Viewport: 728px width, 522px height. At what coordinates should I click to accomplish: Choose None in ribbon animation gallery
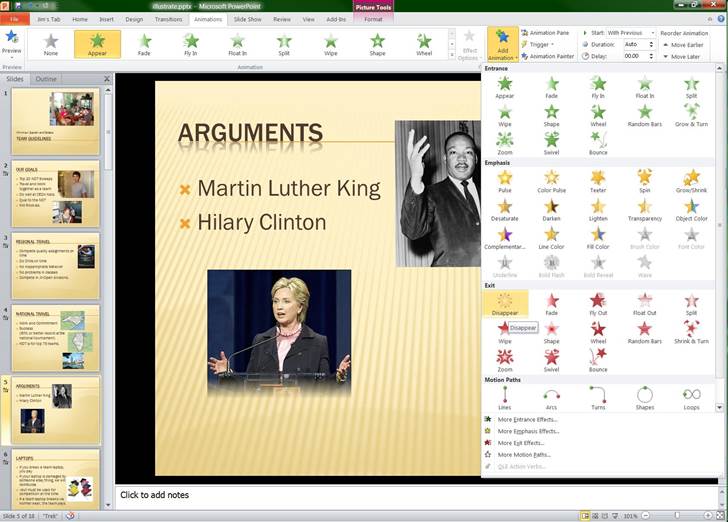51,45
